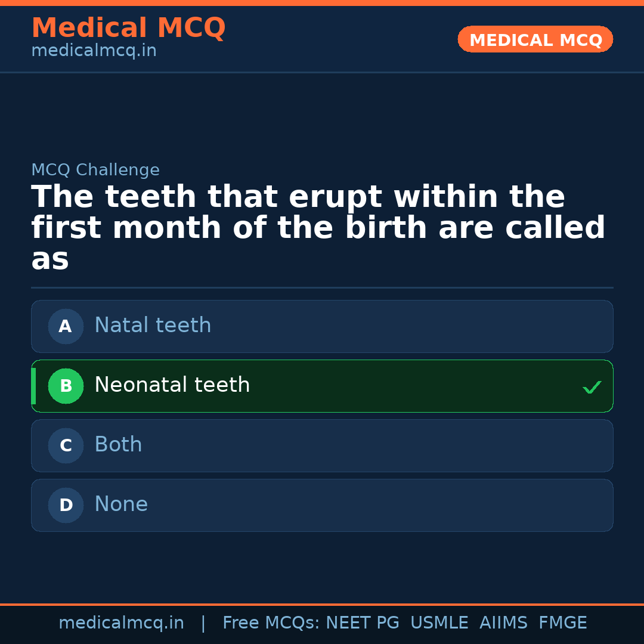Click the question text about teeth eruption
Image resolution: width=644 pixels, height=644 pixels.
pyautogui.click(x=319, y=227)
